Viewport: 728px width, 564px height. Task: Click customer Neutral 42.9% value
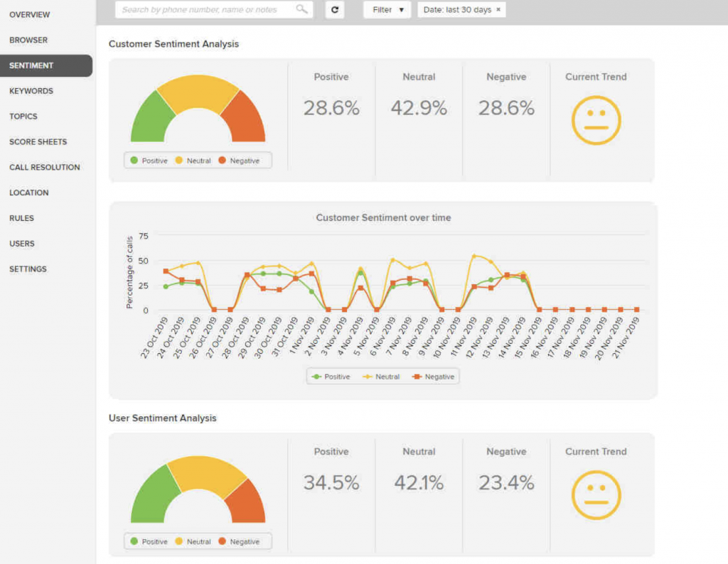419,108
